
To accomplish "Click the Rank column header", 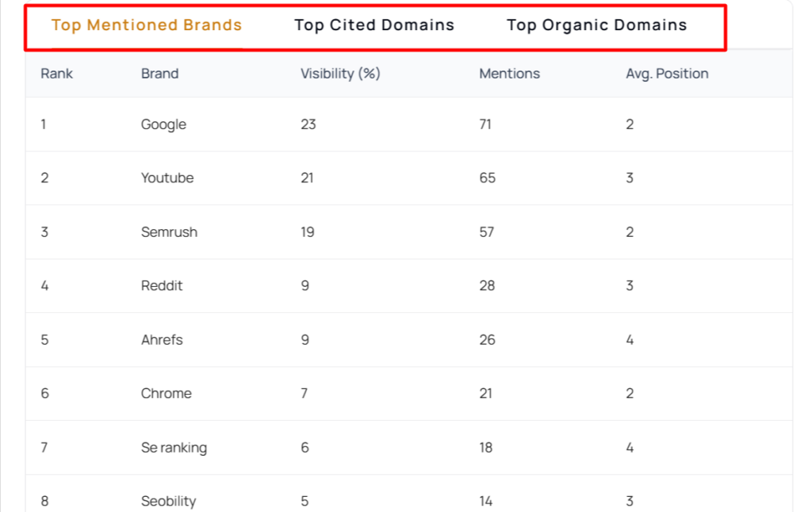I will click(x=56, y=74).
